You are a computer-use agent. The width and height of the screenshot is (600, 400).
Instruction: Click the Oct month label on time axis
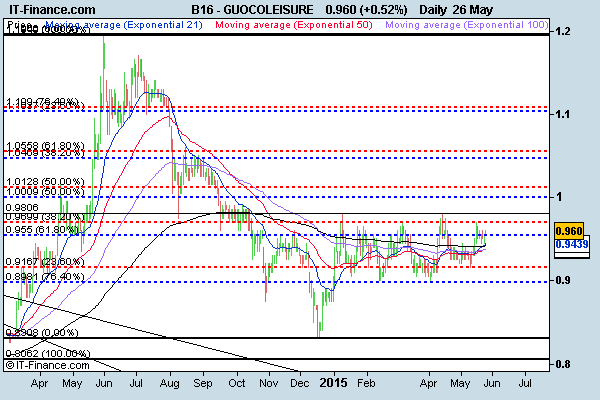[236, 383]
